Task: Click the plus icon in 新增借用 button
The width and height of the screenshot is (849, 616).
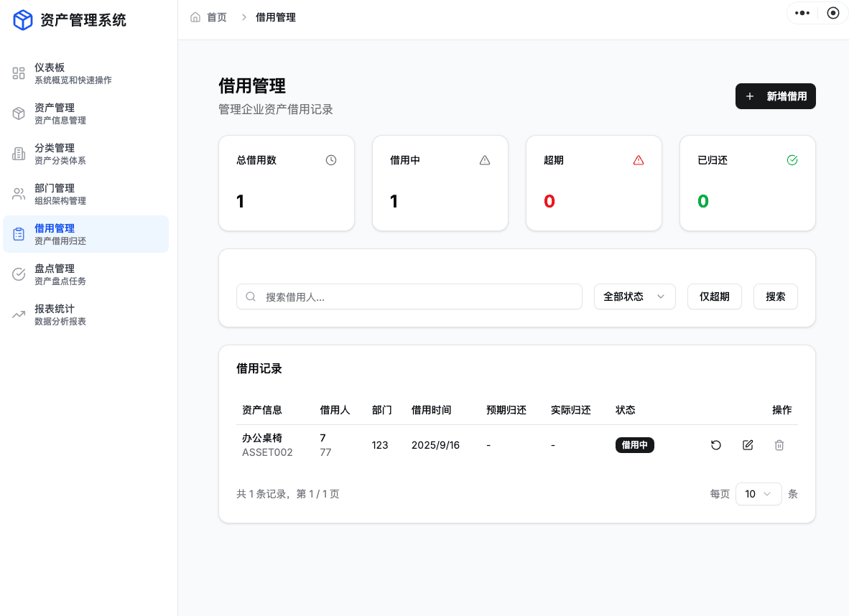Action: pos(750,96)
